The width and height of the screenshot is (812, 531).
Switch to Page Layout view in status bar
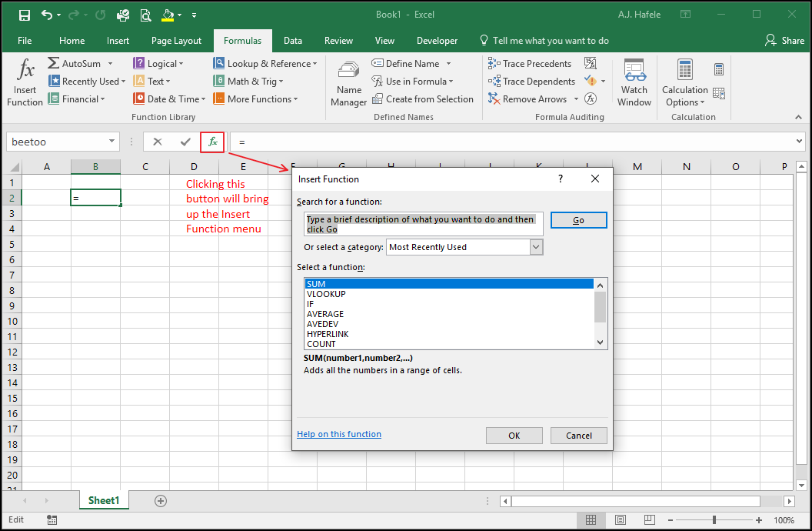[x=621, y=519]
